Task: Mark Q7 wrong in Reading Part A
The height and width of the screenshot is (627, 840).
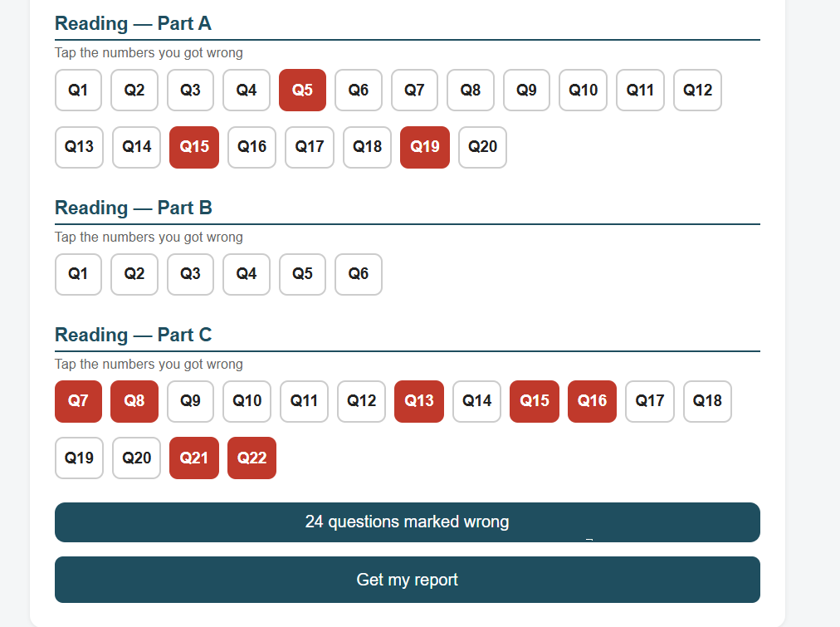Action: coord(415,90)
